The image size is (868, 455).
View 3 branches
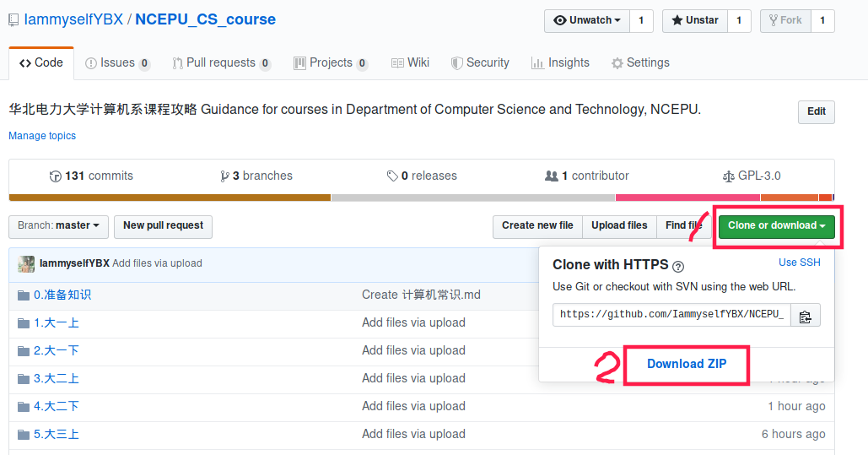pyautogui.click(x=256, y=176)
